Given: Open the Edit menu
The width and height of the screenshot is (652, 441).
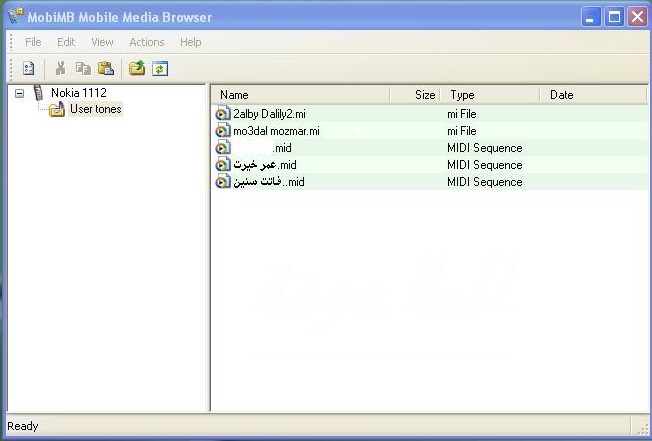Looking at the screenshot, I should pyautogui.click(x=66, y=42).
